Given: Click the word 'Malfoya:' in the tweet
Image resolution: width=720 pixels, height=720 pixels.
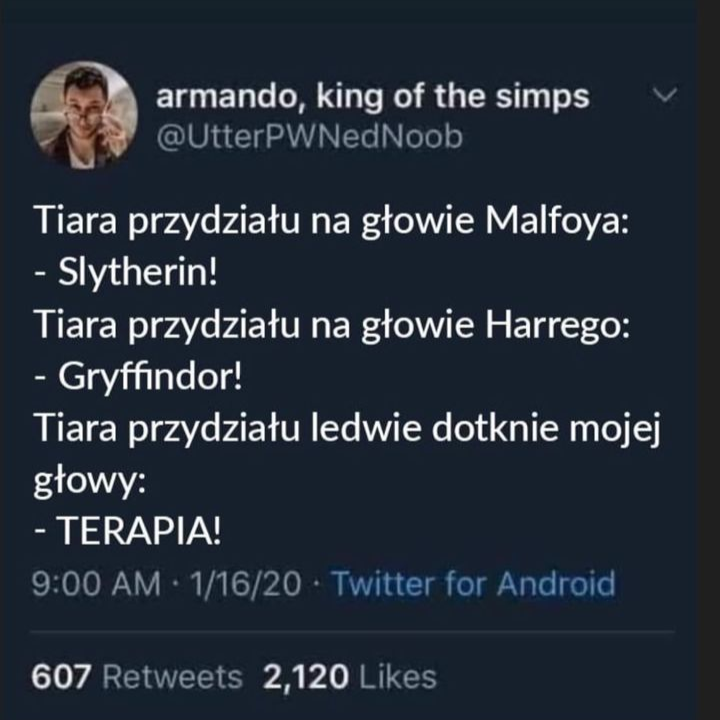Looking at the screenshot, I should [x=557, y=221].
